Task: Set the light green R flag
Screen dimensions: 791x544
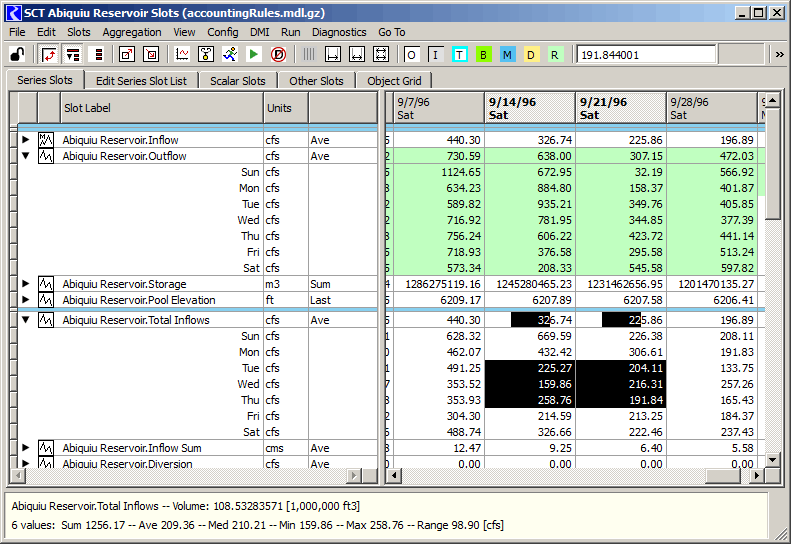Action: tap(554, 55)
